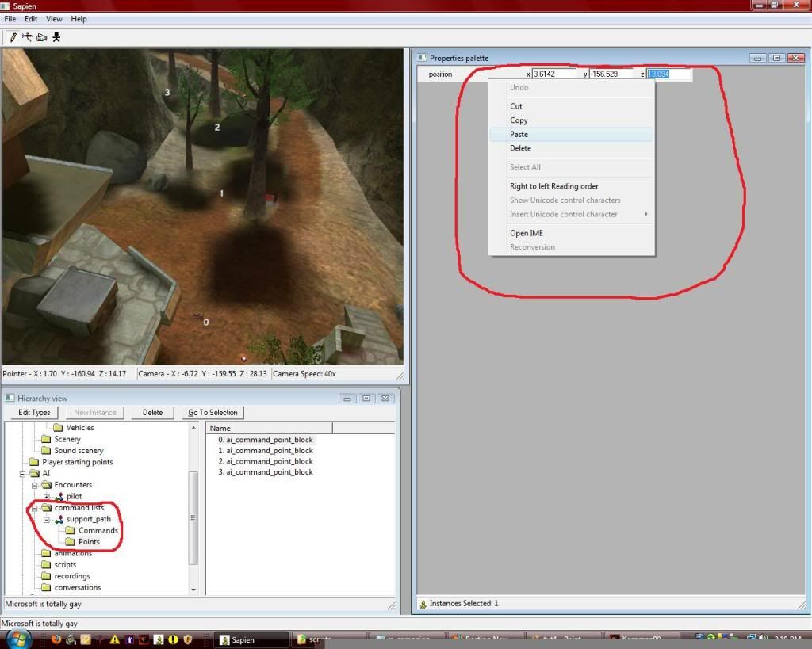Select the camera tool in toolbar

point(42,37)
